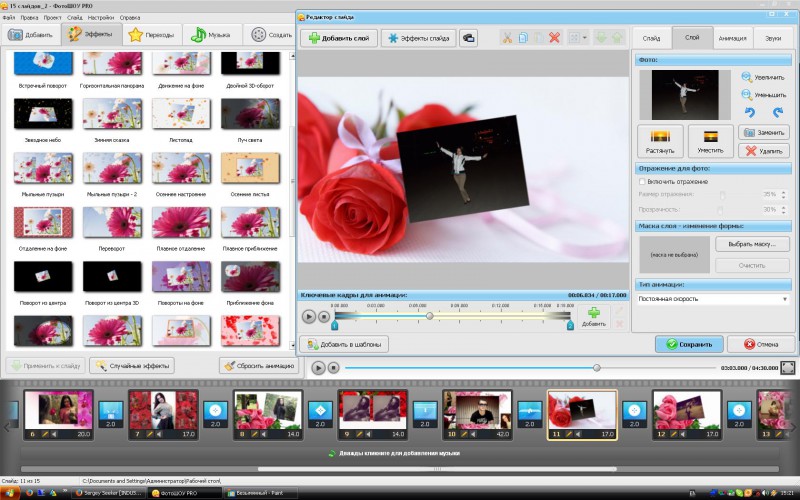The width and height of the screenshot is (800, 500).
Task: Click the main preview progress slider handle
Action: click(x=596, y=367)
